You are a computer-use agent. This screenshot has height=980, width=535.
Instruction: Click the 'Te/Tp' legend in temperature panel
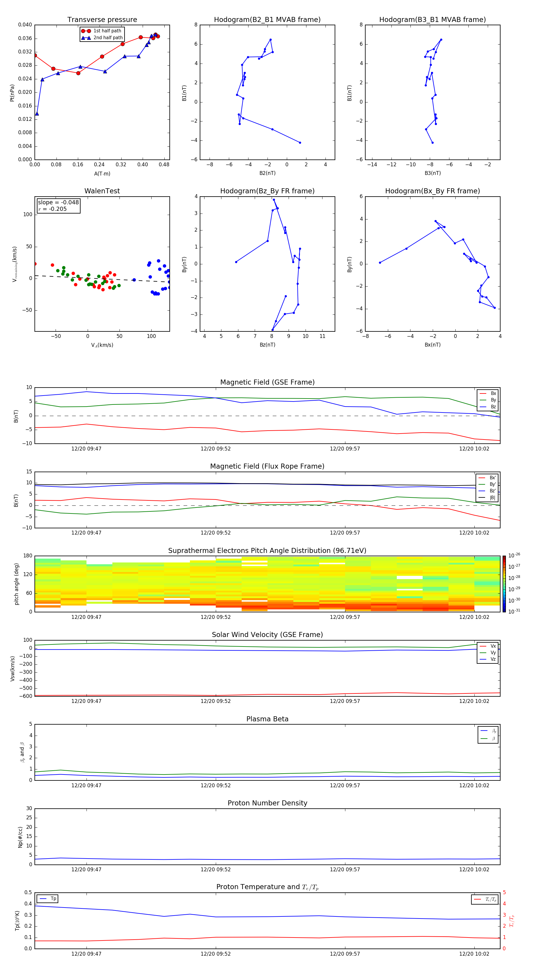(x=485, y=900)
